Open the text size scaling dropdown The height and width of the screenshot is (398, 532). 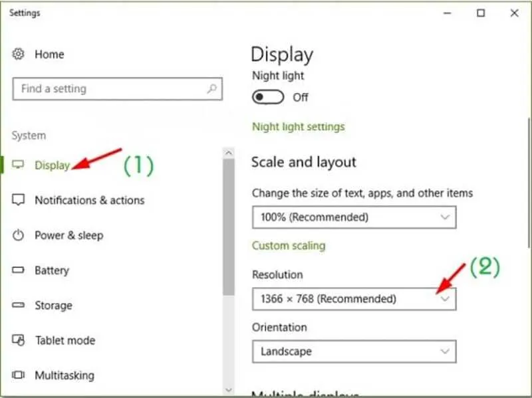tap(354, 217)
